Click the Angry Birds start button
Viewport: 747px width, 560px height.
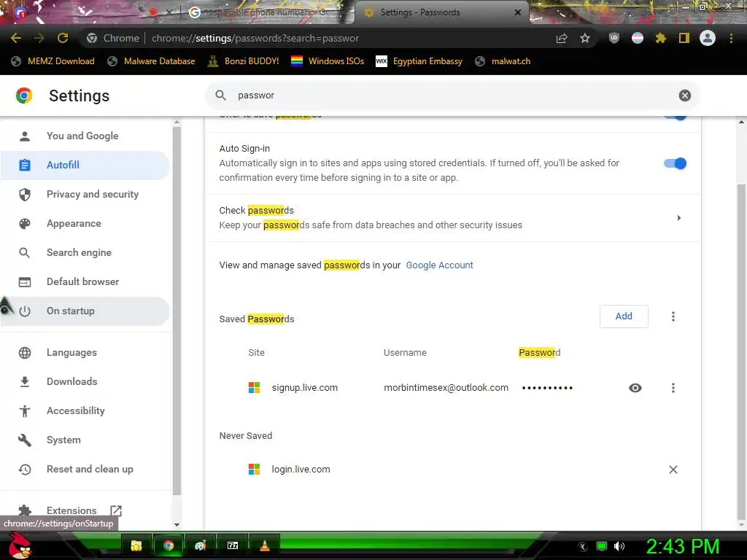coord(20,545)
